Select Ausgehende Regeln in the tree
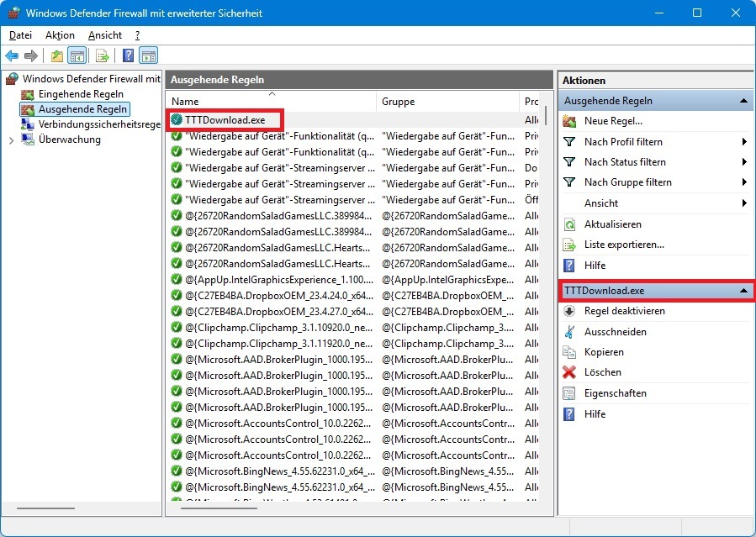The width and height of the screenshot is (756, 537). point(83,109)
